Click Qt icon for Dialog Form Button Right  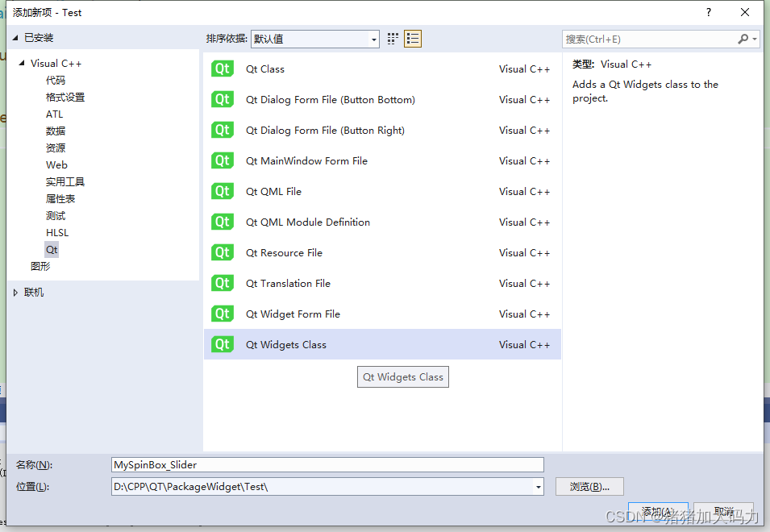pos(222,130)
